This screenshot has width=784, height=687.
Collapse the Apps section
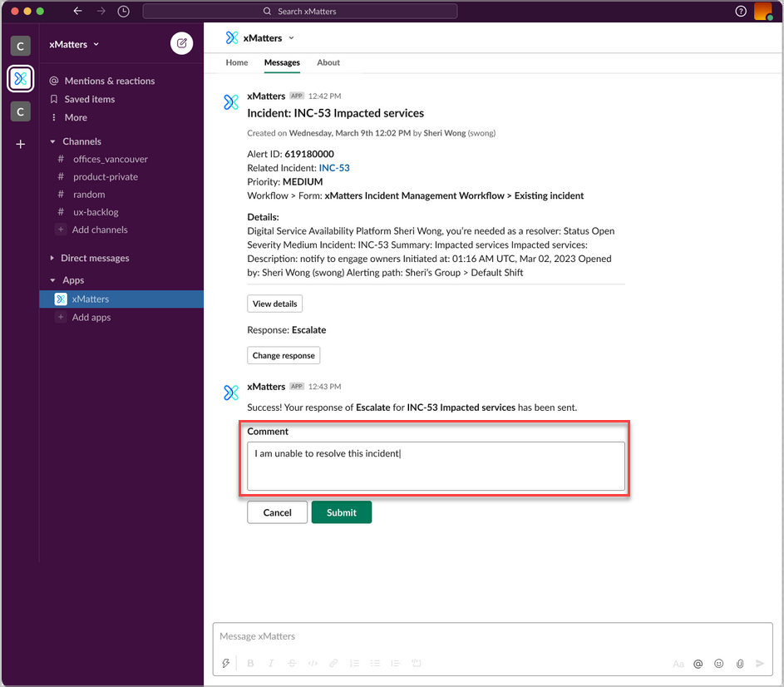point(52,280)
